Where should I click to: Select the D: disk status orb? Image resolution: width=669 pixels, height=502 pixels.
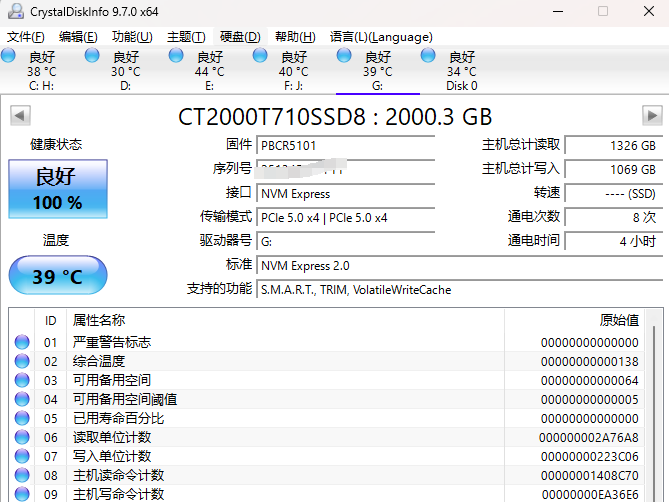click(92, 55)
